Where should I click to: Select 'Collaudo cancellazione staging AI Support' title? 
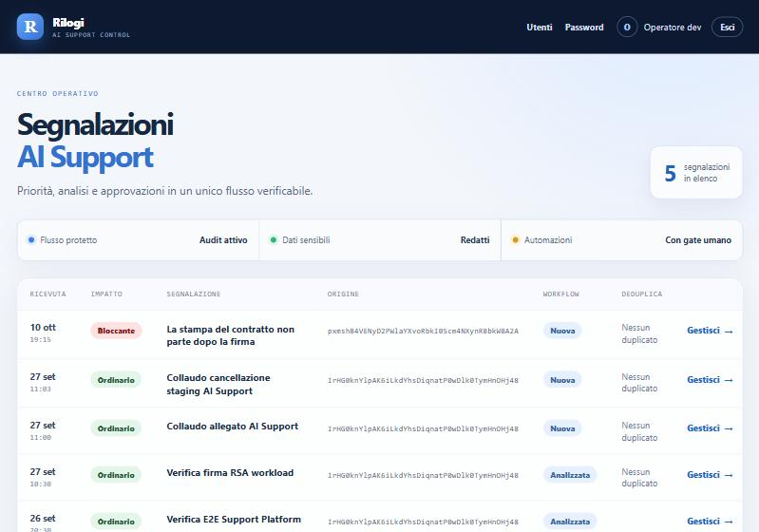[218, 385]
